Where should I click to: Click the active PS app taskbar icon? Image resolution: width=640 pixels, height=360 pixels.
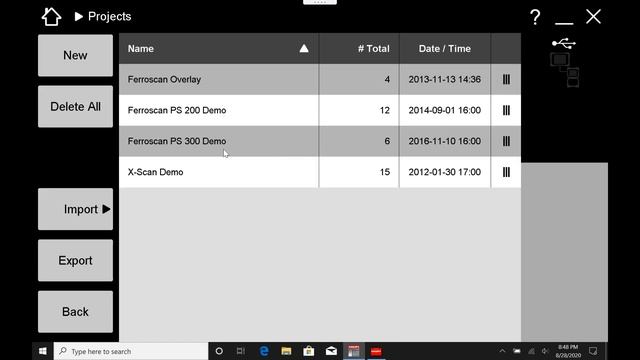click(354, 351)
